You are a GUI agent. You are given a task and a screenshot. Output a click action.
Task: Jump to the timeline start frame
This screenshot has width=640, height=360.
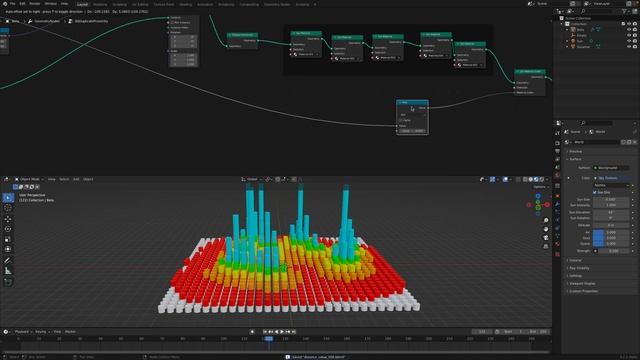click(x=265, y=332)
